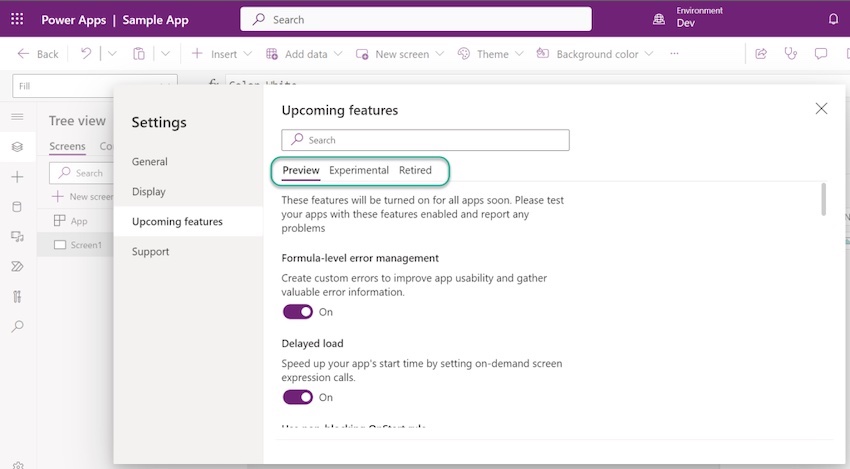Open Support settings section
850x469 pixels.
click(150, 252)
